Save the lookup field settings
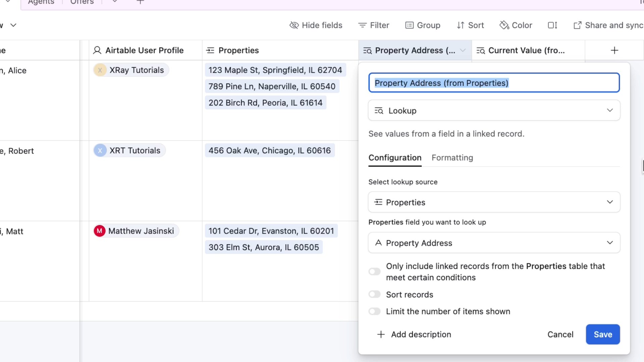644x362 pixels. (602, 334)
